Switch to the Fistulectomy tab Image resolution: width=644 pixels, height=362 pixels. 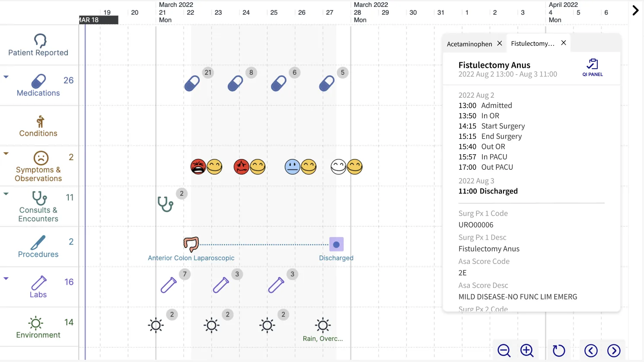point(532,43)
